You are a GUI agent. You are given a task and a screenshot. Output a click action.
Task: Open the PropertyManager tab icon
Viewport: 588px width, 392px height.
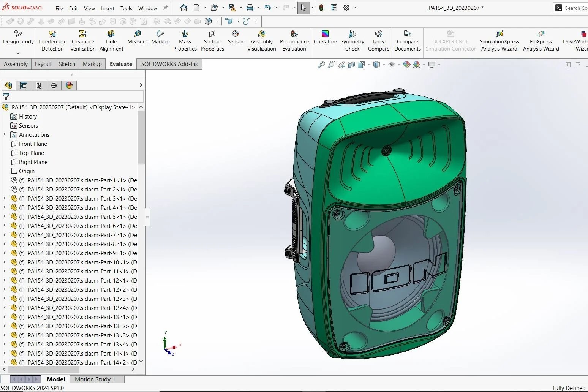24,85
